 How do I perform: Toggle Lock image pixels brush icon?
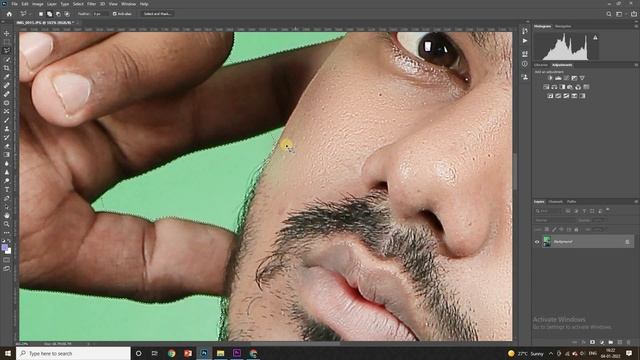554,229
